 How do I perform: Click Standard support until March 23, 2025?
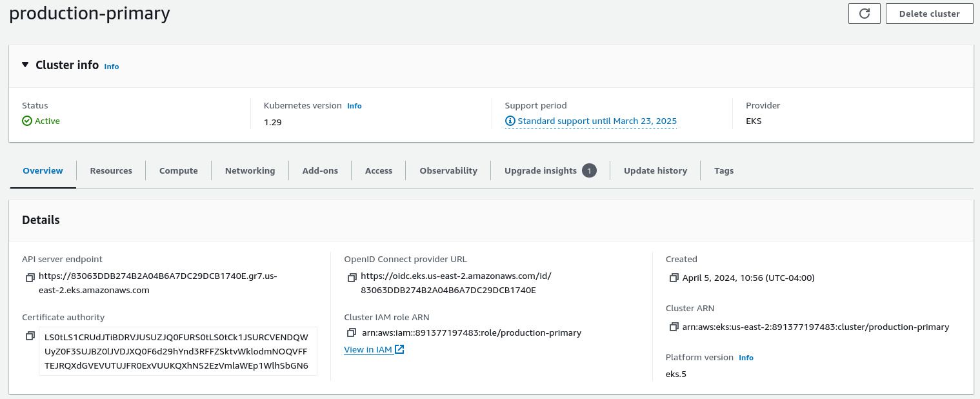click(x=596, y=121)
